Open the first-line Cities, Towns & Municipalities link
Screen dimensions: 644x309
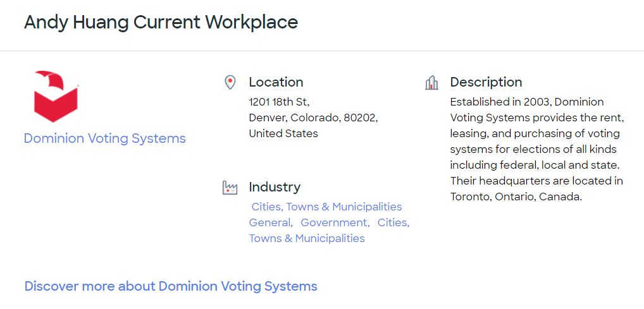point(326,207)
